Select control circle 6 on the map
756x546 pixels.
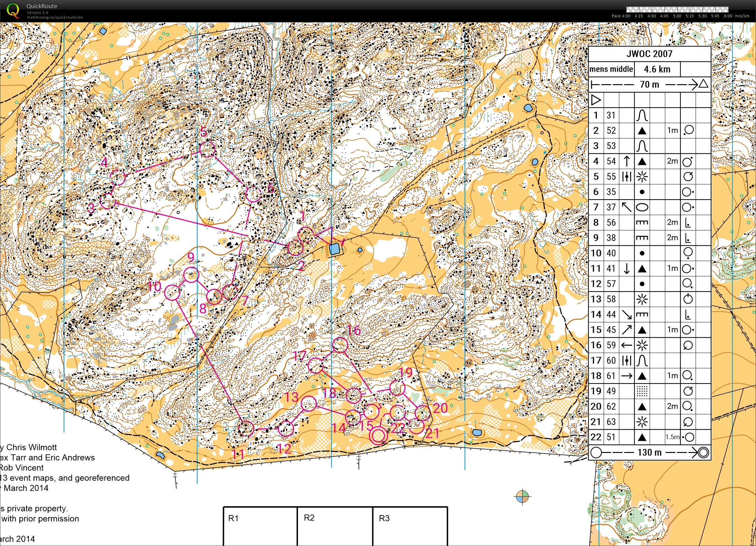tap(253, 194)
